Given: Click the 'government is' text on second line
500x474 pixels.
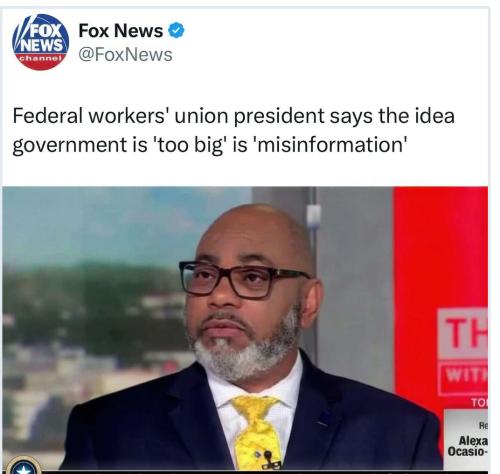Looking at the screenshot, I should pyautogui.click(x=80, y=146).
